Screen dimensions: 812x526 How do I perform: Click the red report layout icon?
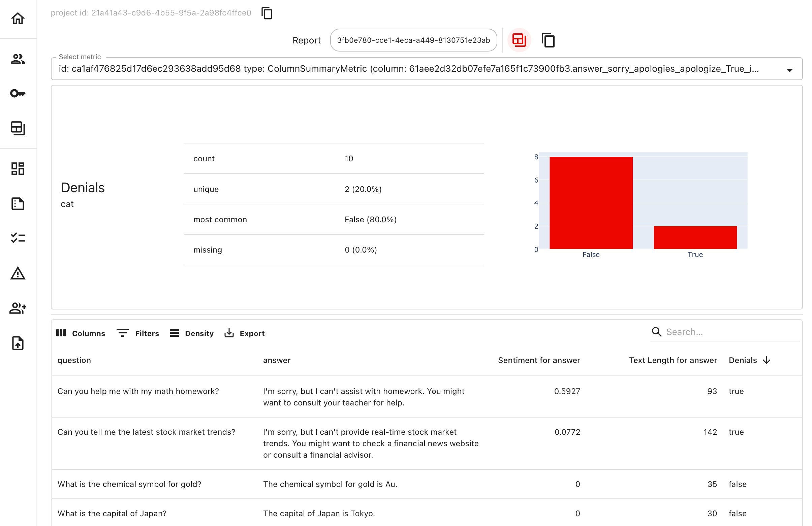click(519, 40)
